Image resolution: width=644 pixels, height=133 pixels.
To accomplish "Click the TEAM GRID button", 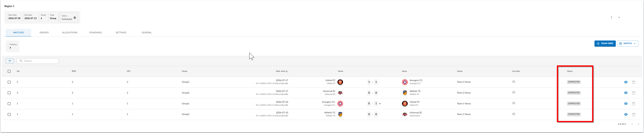I will pyautogui.click(x=605, y=44).
